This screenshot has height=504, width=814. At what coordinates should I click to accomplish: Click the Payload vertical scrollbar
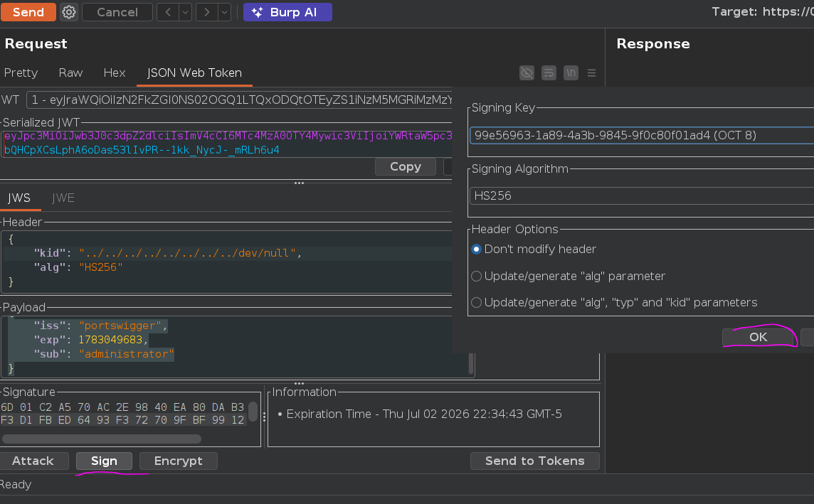(x=471, y=363)
